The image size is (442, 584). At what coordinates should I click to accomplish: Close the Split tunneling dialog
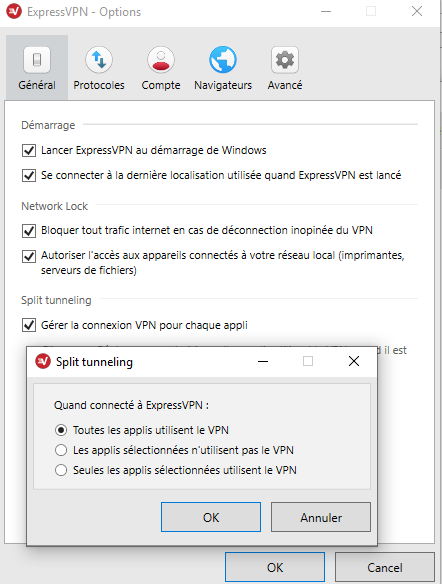tap(354, 361)
